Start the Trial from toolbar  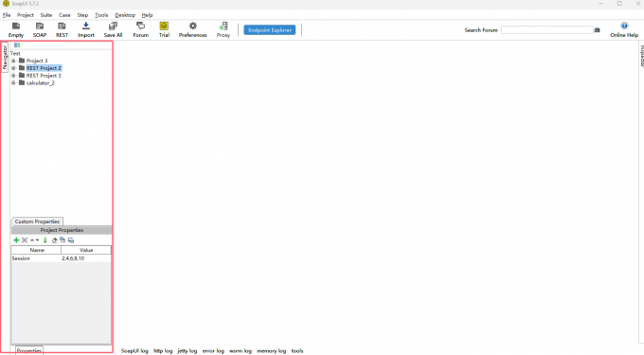coord(164,30)
